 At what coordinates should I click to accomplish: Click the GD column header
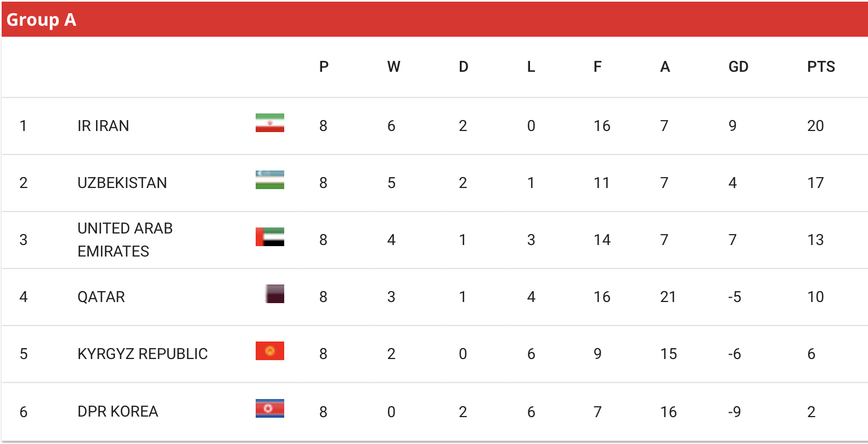click(739, 67)
